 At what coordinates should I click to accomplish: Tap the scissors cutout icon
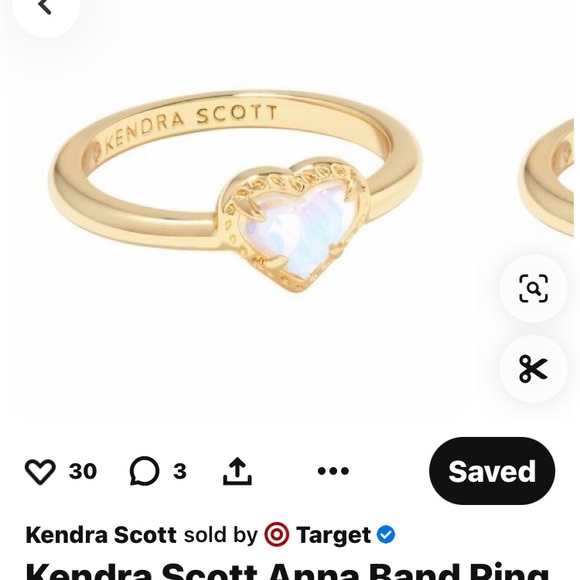click(x=533, y=369)
